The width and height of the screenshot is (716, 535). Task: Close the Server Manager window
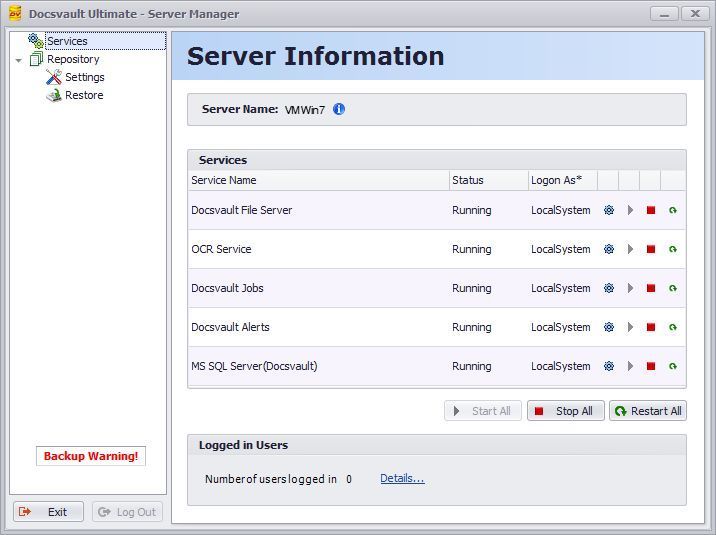[695, 14]
